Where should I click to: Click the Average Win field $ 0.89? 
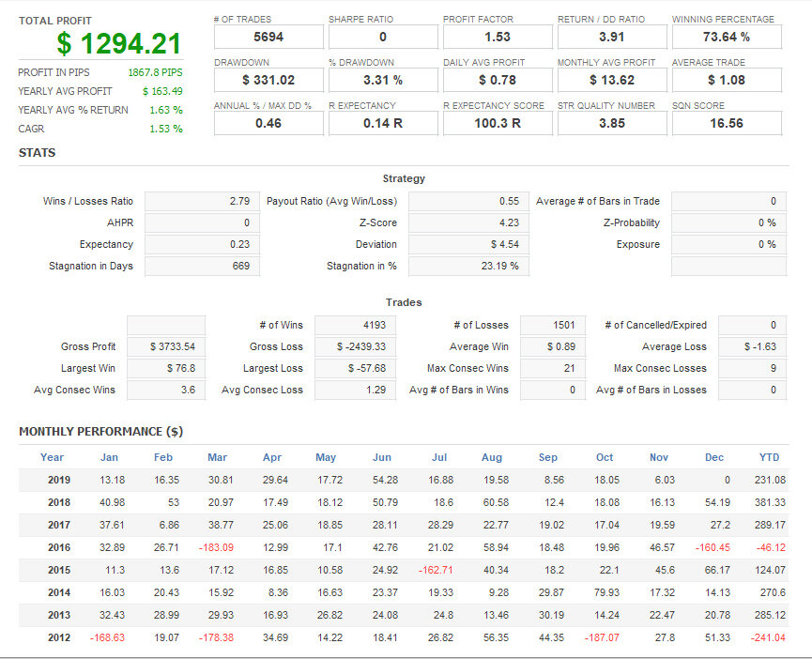click(x=553, y=346)
